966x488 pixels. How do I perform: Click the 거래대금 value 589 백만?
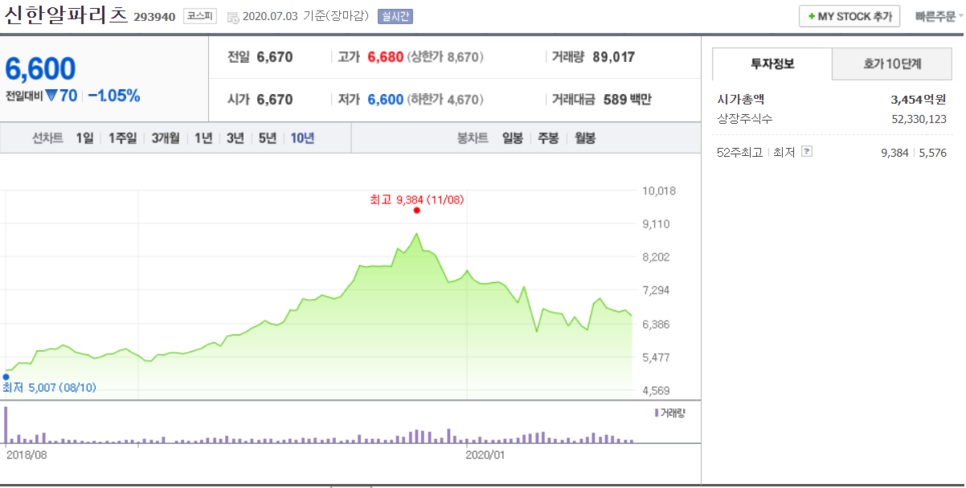[x=627, y=99]
